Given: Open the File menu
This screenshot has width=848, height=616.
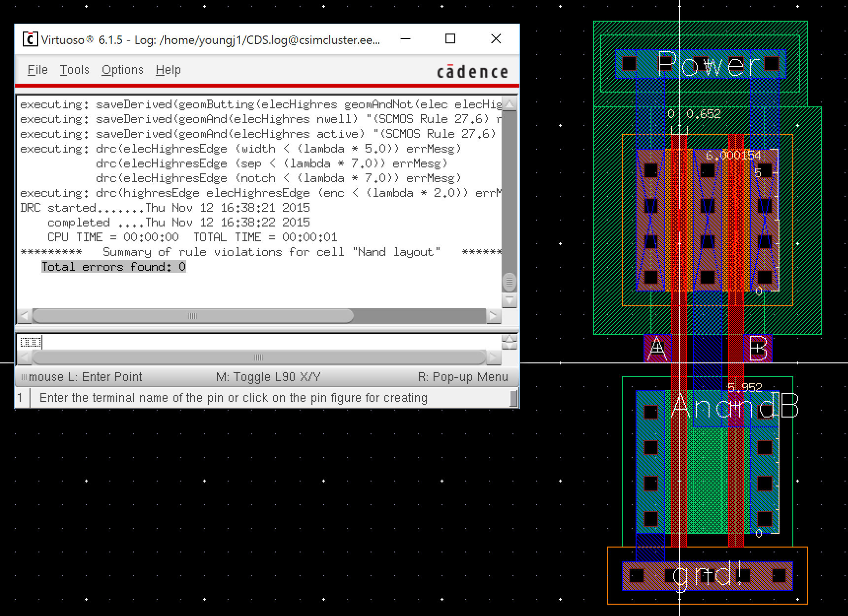Looking at the screenshot, I should pos(37,70).
